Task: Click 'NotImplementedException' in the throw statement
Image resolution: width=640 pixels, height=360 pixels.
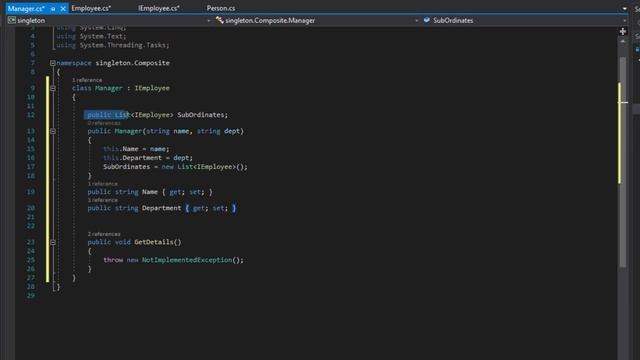Action: (187, 260)
